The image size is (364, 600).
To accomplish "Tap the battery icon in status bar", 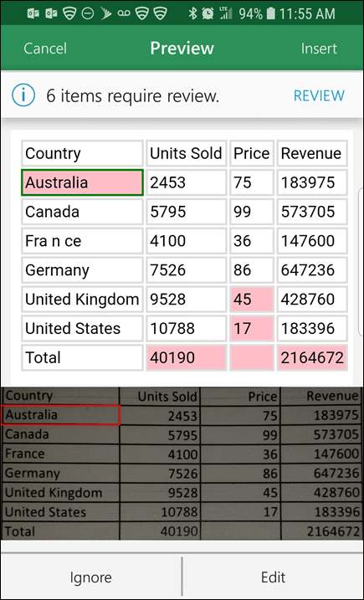I will tap(270, 14).
